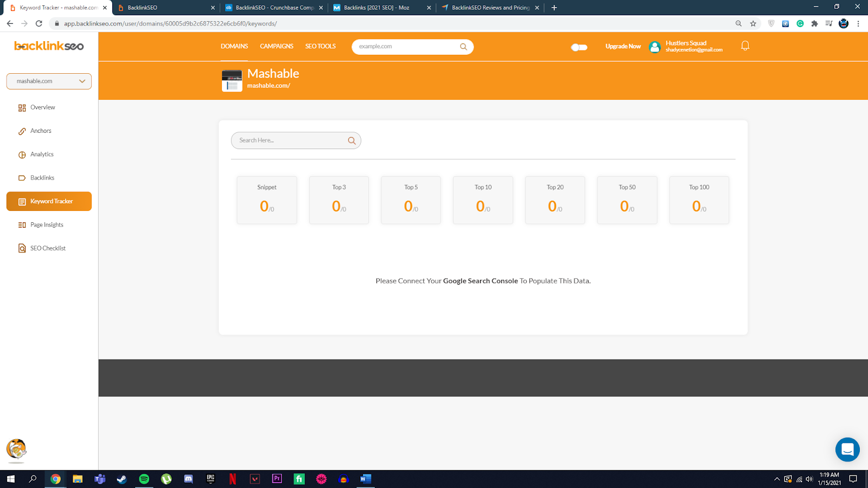Expand the mashable.com domain dropdown
This screenshot has width=868, height=488.
(49, 81)
